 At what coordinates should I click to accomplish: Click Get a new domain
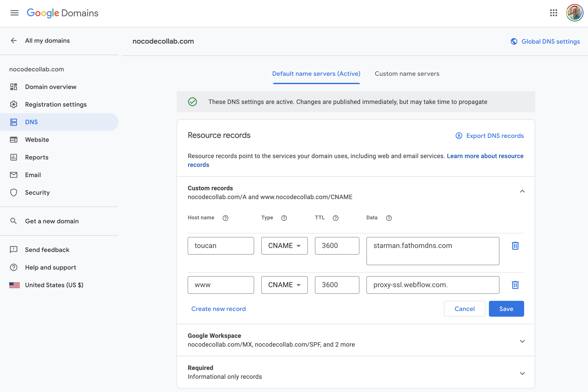click(52, 221)
